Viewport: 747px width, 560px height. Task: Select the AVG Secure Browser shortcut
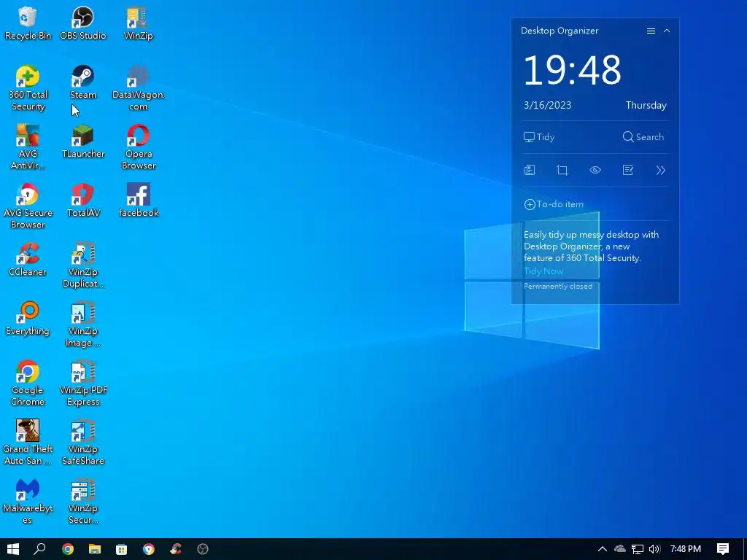tap(28, 206)
